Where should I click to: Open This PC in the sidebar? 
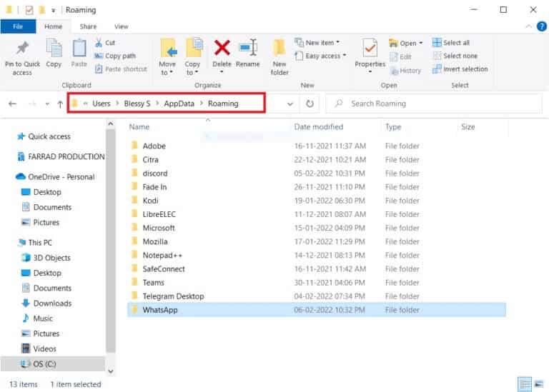pos(35,243)
